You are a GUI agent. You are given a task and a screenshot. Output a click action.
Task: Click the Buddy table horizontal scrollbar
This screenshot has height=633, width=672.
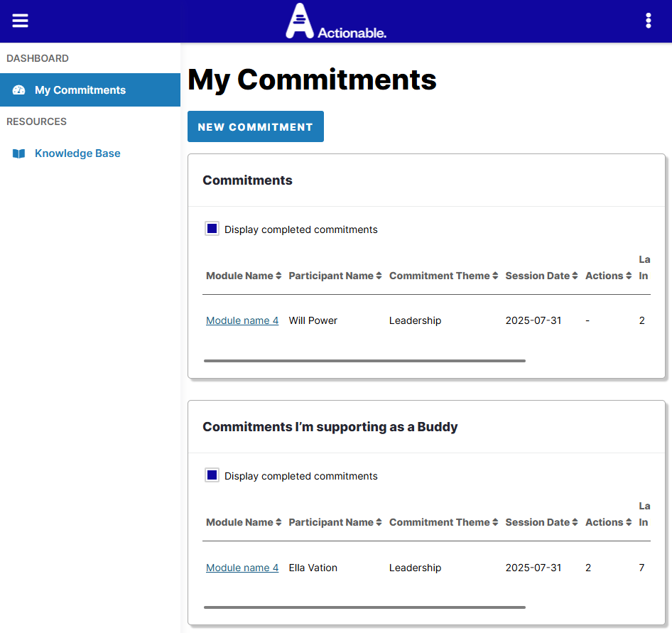[364, 607]
